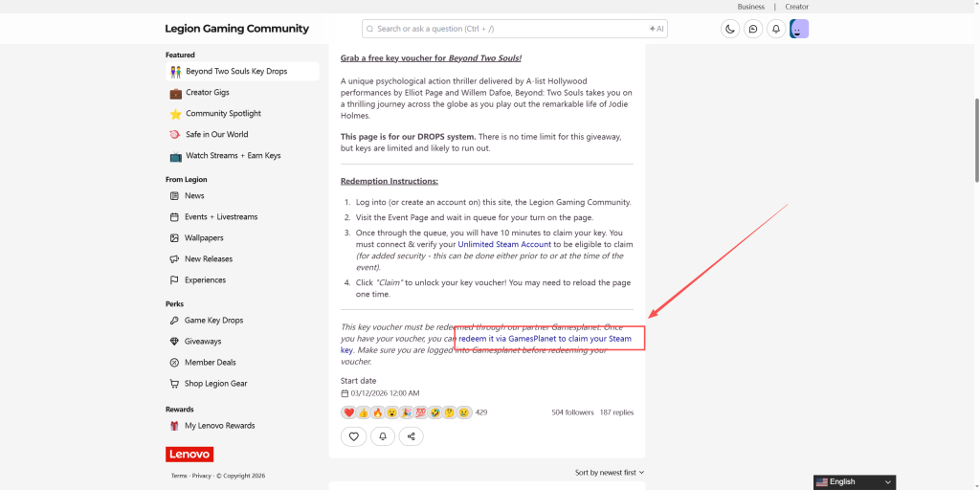Screen dimensions: 980x490
Task: Share the post using the share icon
Action: click(412, 436)
